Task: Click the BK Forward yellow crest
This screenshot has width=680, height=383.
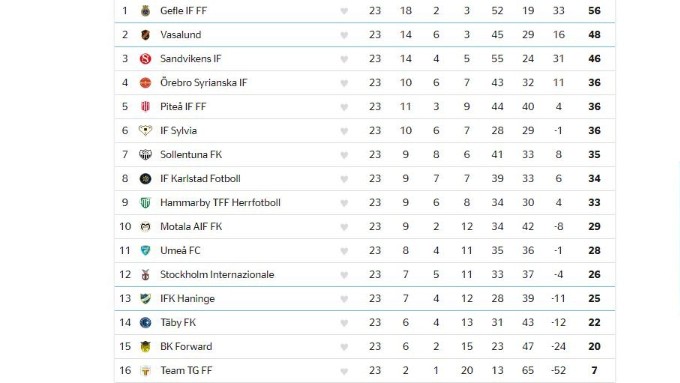Action: pyautogui.click(x=145, y=347)
